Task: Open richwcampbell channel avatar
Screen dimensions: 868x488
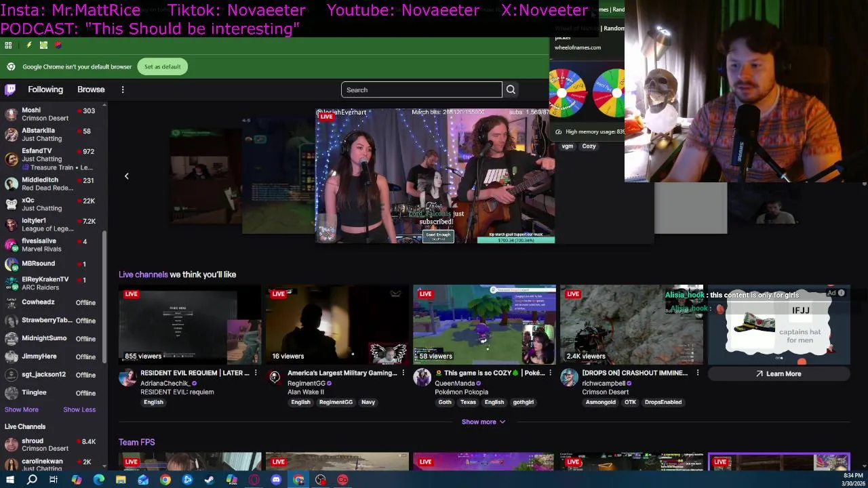Action: pyautogui.click(x=569, y=378)
